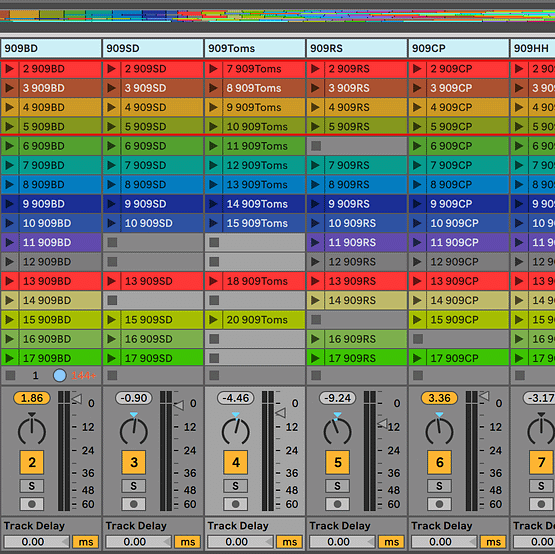
Task: Stop clips on 909CP track
Action: tap(418, 375)
